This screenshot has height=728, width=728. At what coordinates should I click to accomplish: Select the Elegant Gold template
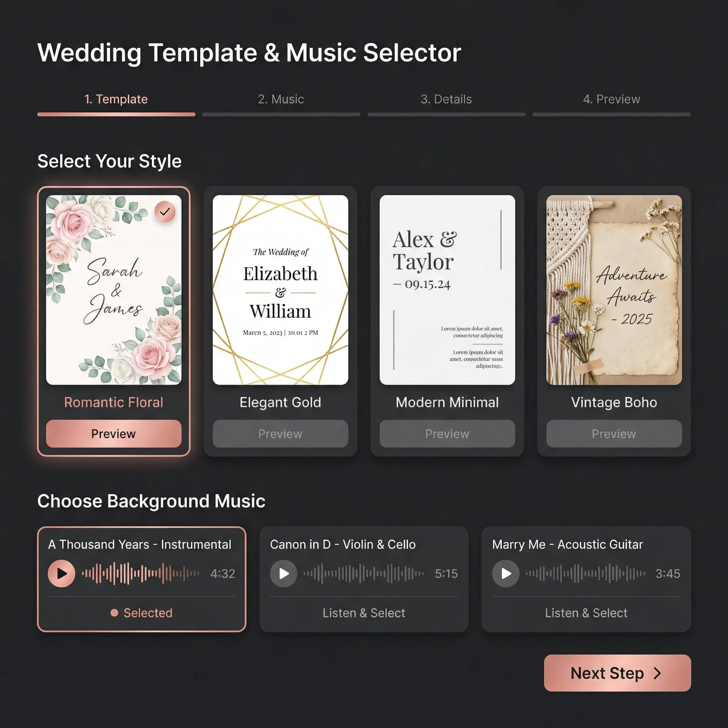(x=280, y=290)
